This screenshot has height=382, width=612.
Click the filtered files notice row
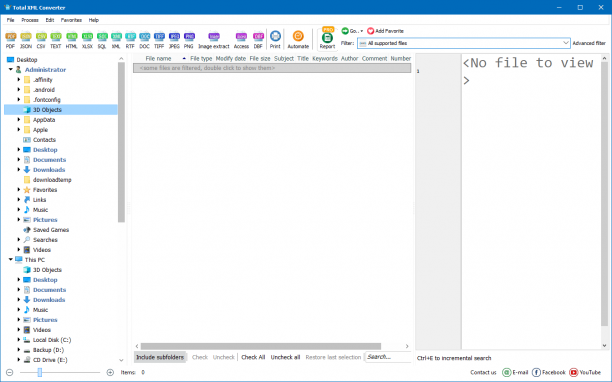click(272, 68)
